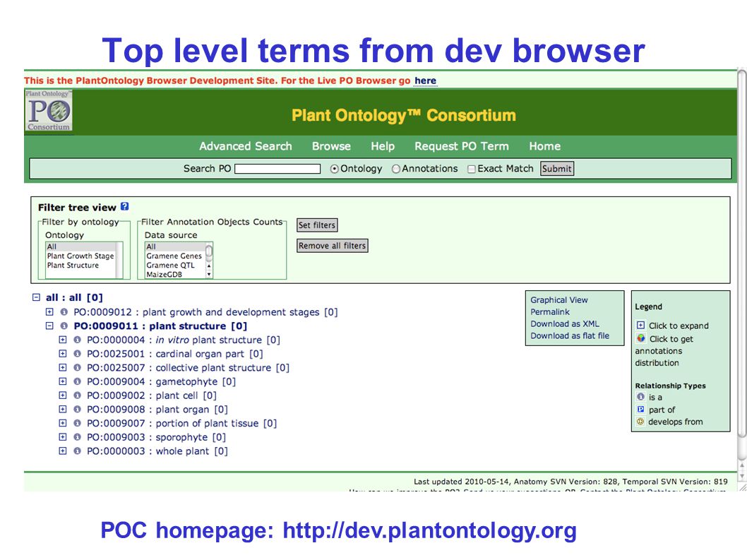Open Request PO Term page

pyautogui.click(x=462, y=146)
